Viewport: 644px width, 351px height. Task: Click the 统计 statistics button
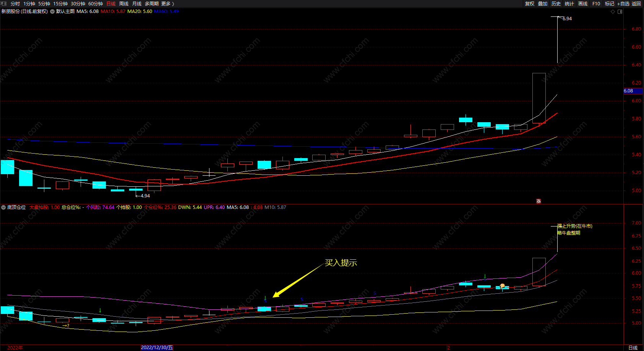(569, 3)
